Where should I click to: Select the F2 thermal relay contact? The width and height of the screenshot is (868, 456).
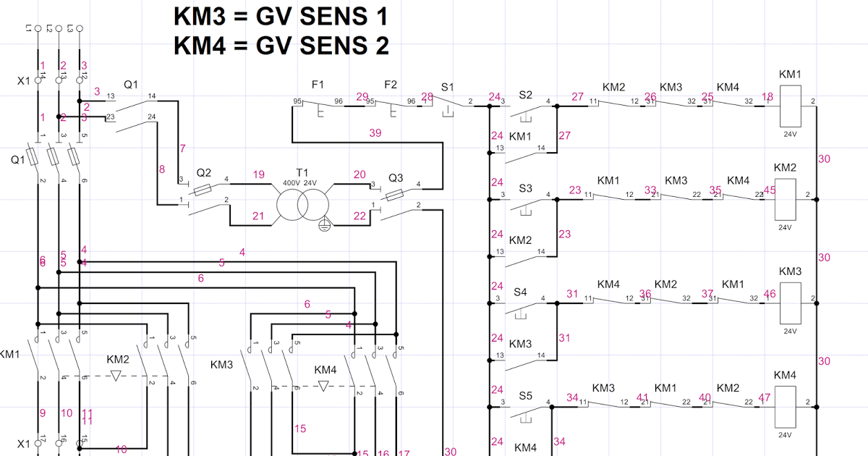click(x=391, y=108)
